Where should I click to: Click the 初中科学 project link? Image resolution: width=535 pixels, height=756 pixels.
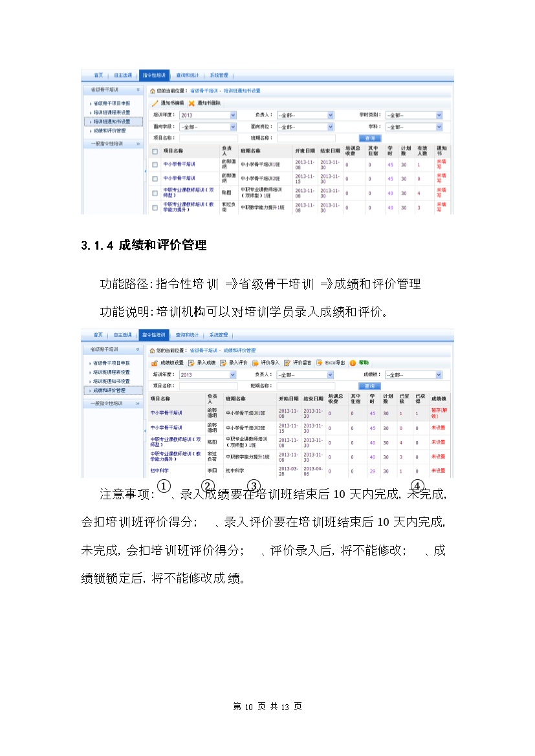click(160, 471)
